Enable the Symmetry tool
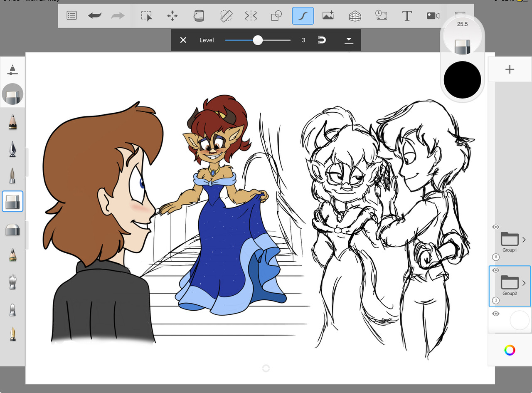532x393 pixels. [251, 16]
